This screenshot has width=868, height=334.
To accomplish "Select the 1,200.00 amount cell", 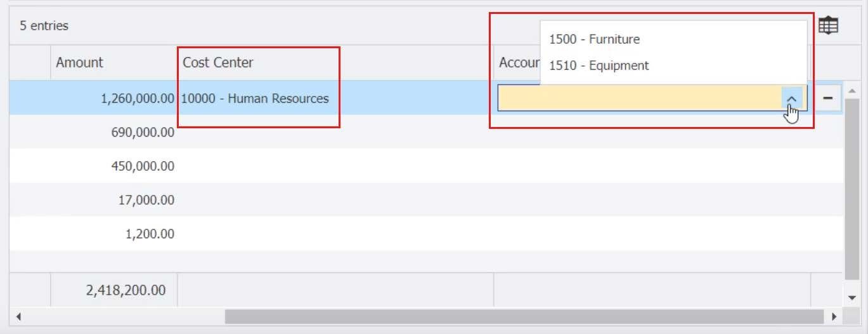I will coord(114,234).
